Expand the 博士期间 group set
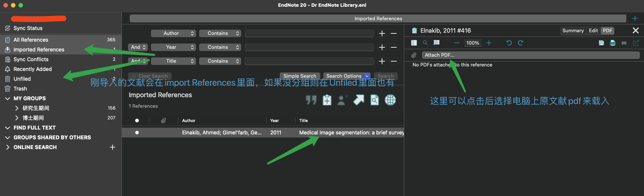 pos(17,118)
